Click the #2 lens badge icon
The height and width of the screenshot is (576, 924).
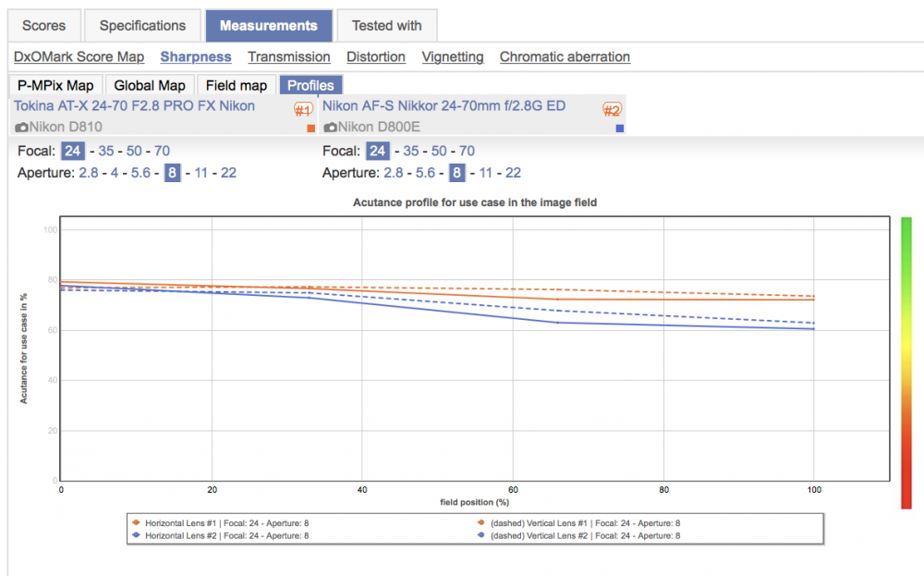[612, 110]
